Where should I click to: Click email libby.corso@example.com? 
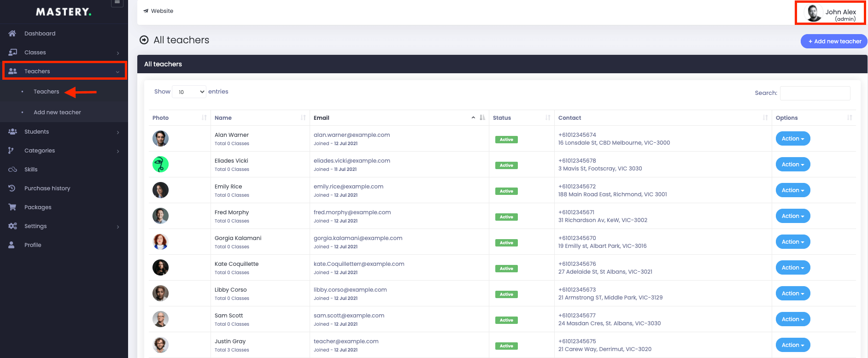(x=350, y=290)
